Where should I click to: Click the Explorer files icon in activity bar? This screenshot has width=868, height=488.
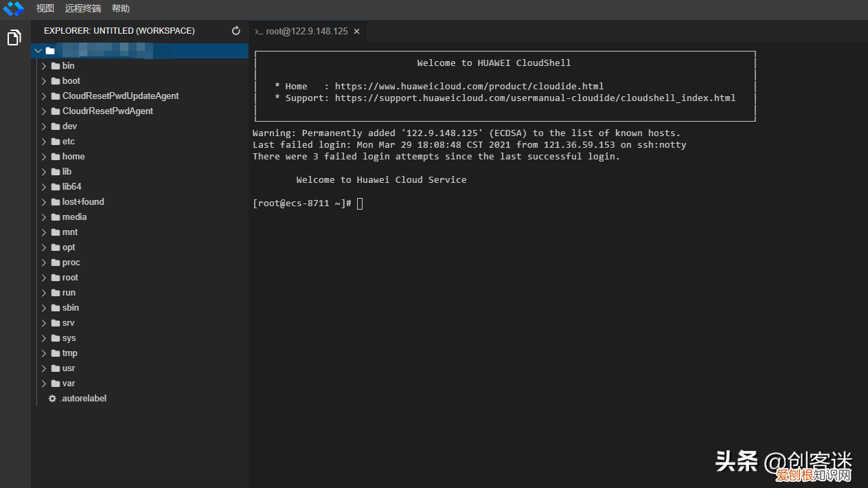pyautogui.click(x=14, y=38)
